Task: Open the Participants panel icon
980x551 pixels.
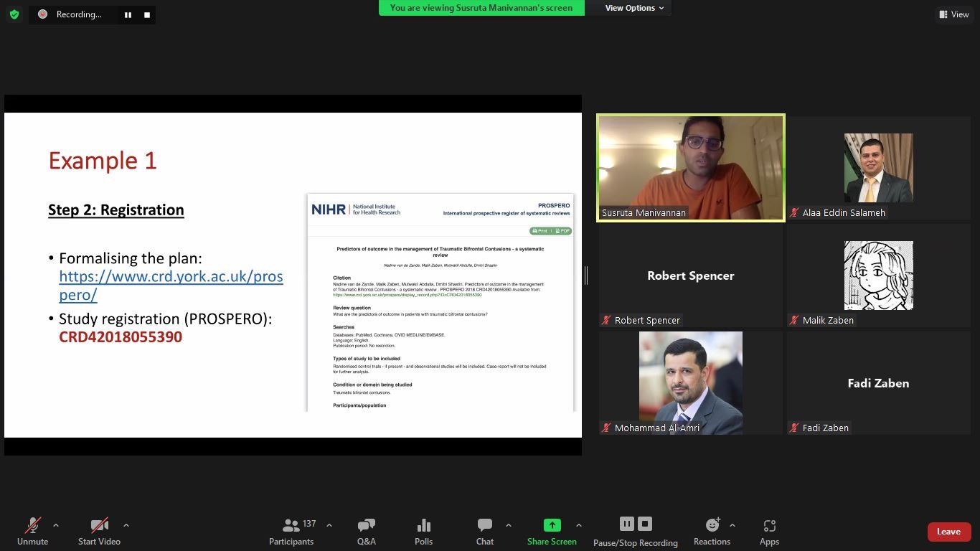Action: pos(291,526)
